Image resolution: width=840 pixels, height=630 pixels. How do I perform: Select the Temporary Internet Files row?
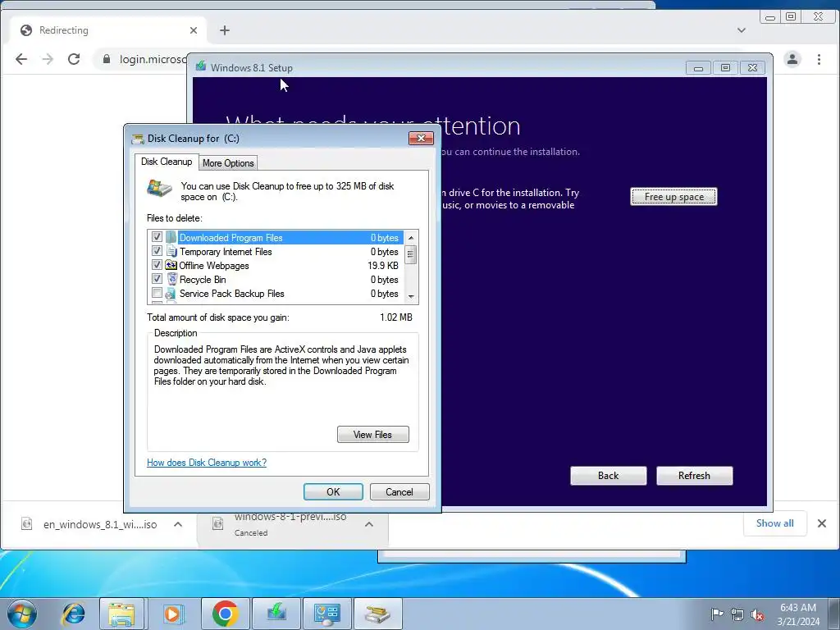point(276,251)
